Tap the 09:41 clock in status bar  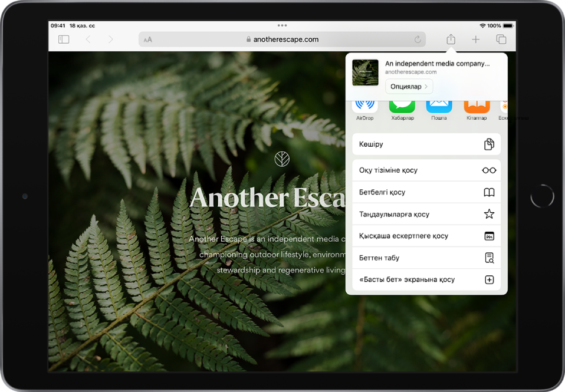(x=58, y=25)
